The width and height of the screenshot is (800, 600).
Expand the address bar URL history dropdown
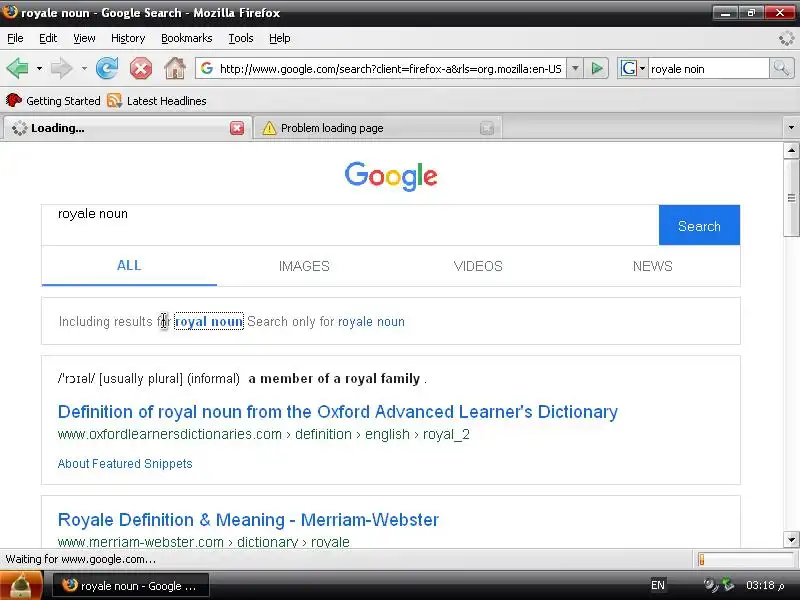(x=575, y=68)
